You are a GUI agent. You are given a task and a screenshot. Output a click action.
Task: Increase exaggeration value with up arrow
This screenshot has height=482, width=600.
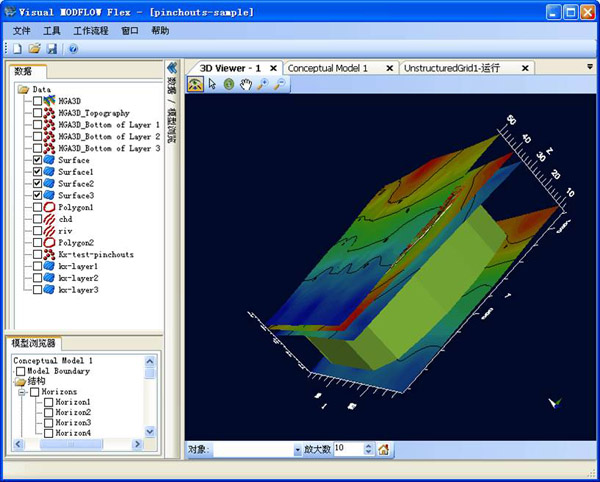[368, 446]
